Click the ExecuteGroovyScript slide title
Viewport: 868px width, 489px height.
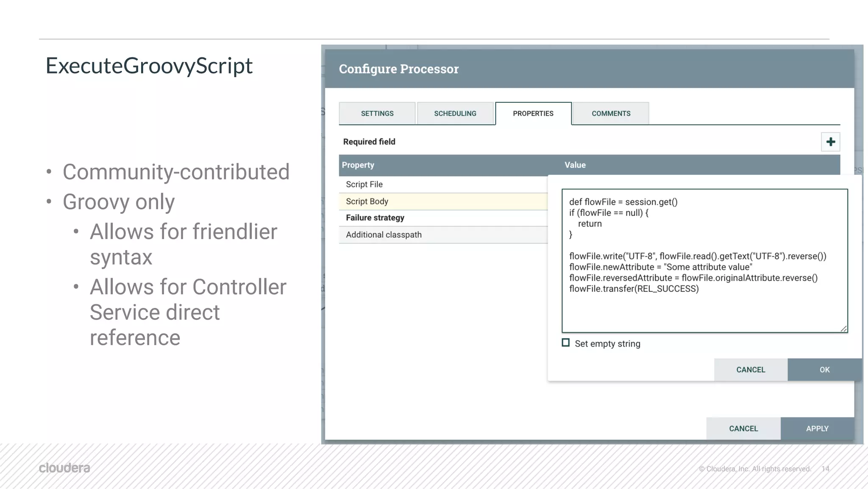(149, 66)
